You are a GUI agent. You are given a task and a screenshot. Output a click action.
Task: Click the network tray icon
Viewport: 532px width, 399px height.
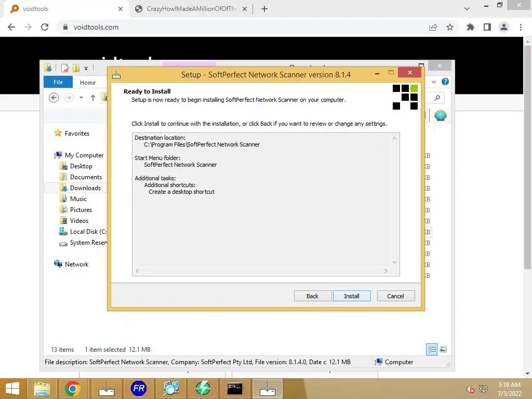click(483, 389)
